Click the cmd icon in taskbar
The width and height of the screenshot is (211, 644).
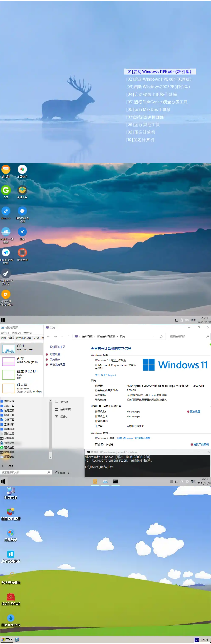115,481
